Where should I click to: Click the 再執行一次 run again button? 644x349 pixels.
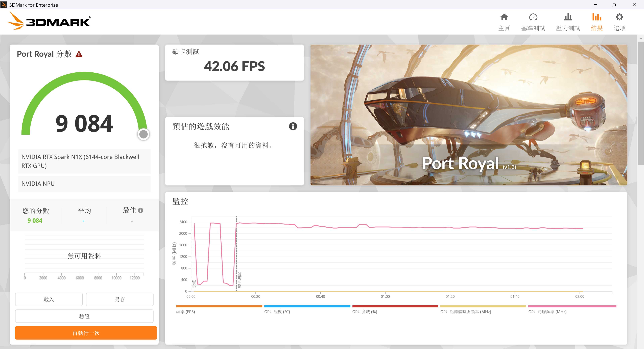click(86, 333)
